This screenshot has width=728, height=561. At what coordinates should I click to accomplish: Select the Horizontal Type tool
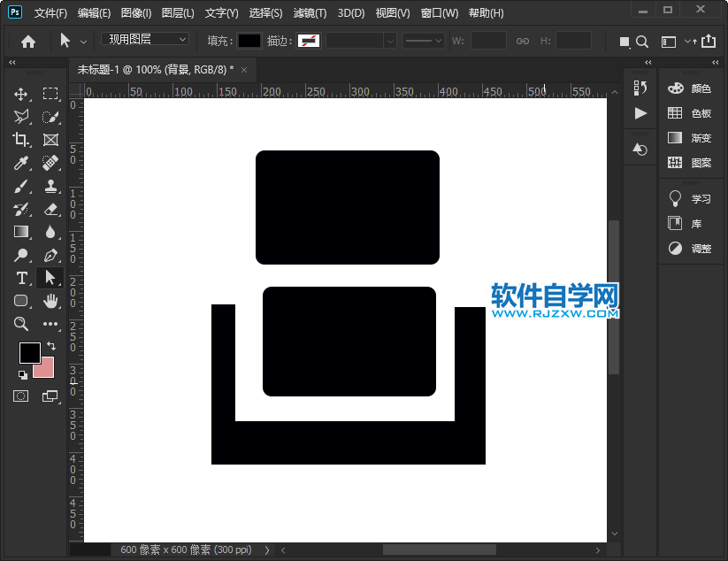pos(21,278)
